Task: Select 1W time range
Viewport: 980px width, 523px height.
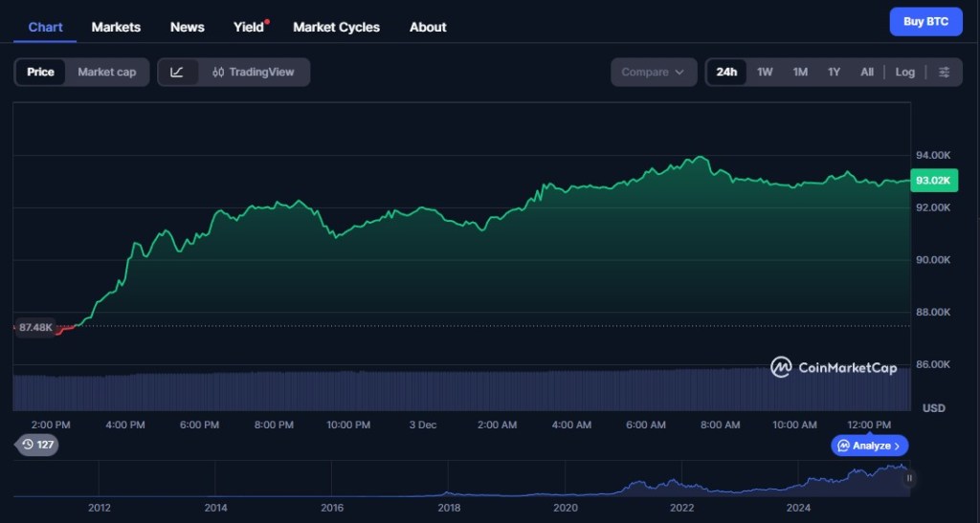Action: pos(765,72)
